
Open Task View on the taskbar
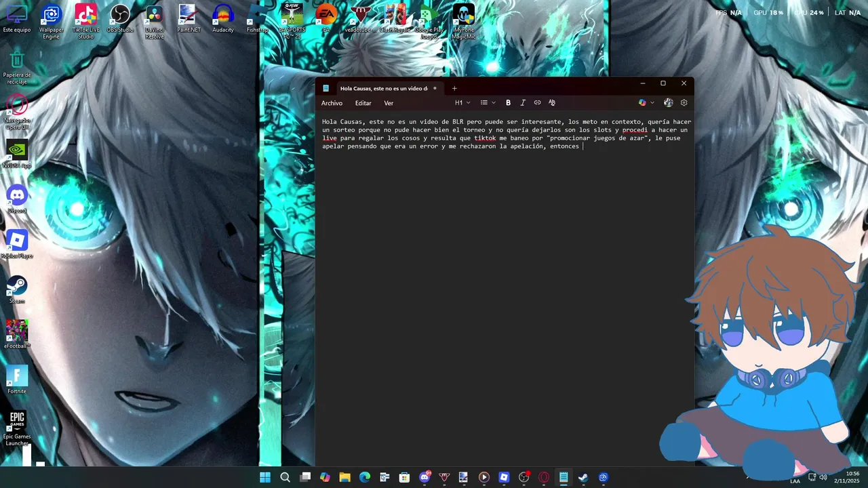[x=305, y=477]
